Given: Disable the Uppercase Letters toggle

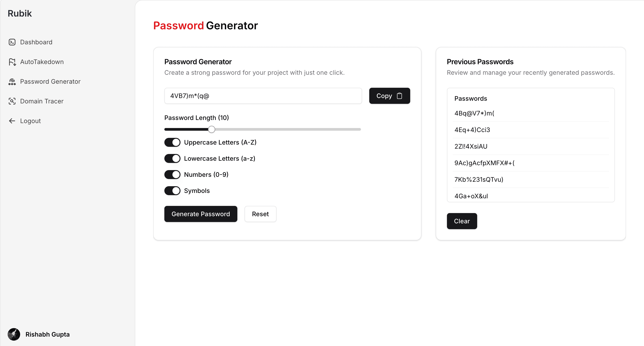Looking at the screenshot, I should click(x=172, y=142).
